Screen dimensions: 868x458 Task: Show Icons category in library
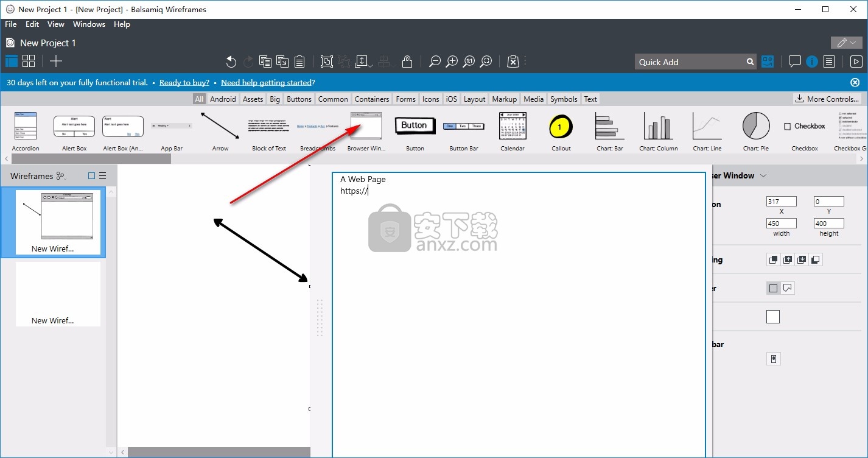(431, 99)
